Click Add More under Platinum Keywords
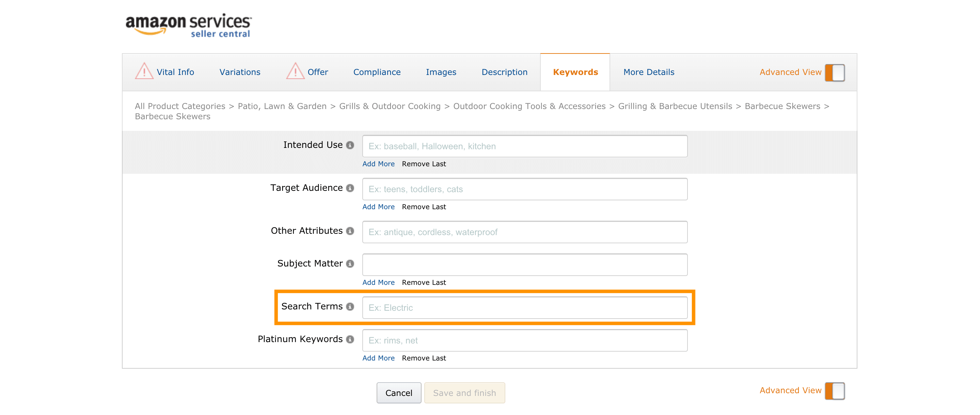This screenshot has height=415, width=980. 378,358
